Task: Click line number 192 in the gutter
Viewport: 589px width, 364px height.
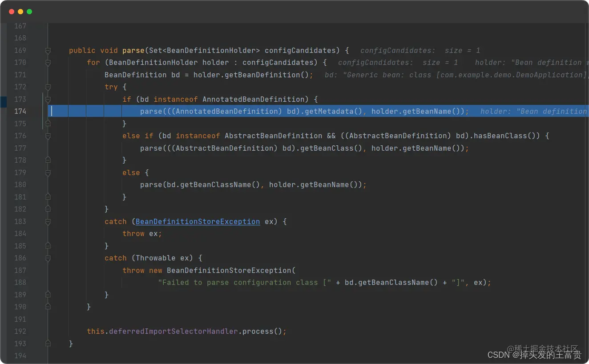Action: click(20, 331)
